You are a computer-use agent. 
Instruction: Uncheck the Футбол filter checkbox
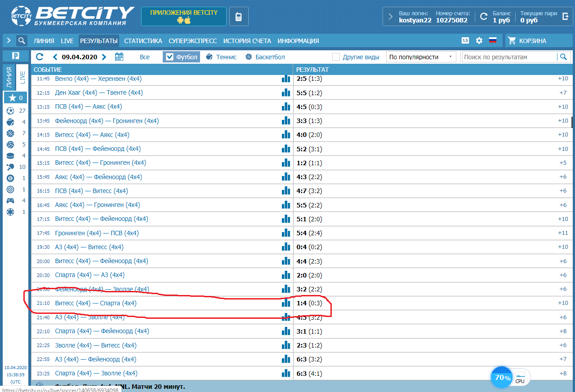click(x=169, y=57)
